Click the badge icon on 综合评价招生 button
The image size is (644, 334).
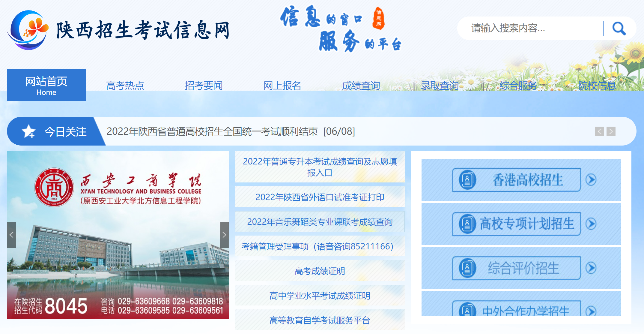[467, 268]
